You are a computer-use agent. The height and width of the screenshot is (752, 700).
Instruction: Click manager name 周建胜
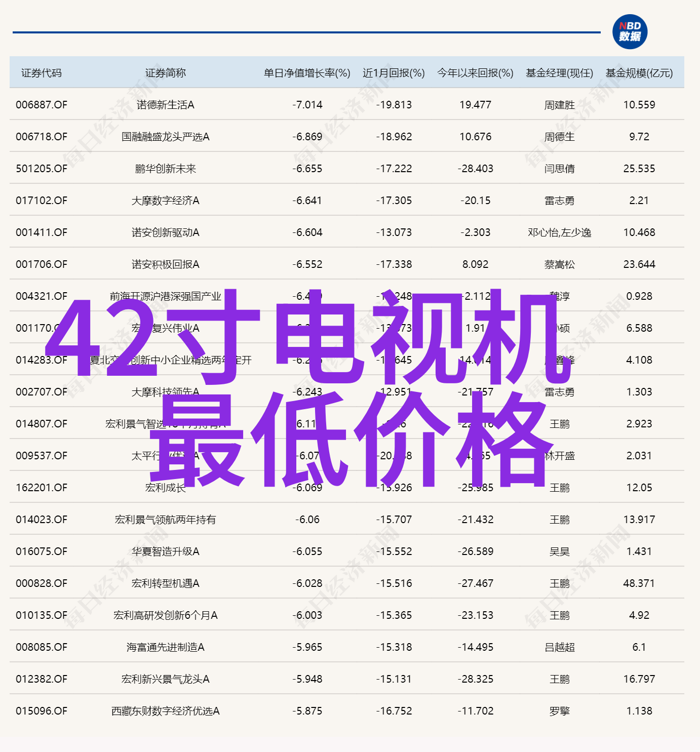(x=560, y=105)
